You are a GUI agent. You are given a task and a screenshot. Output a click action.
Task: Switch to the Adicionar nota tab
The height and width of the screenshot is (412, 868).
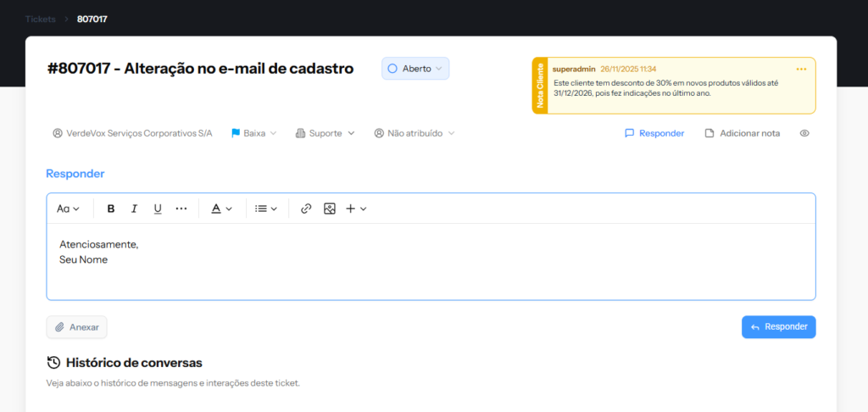coord(743,133)
